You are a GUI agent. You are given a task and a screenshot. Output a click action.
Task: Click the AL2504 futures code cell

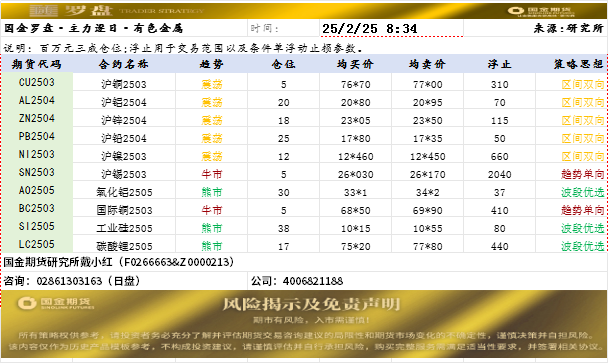[x=37, y=100]
